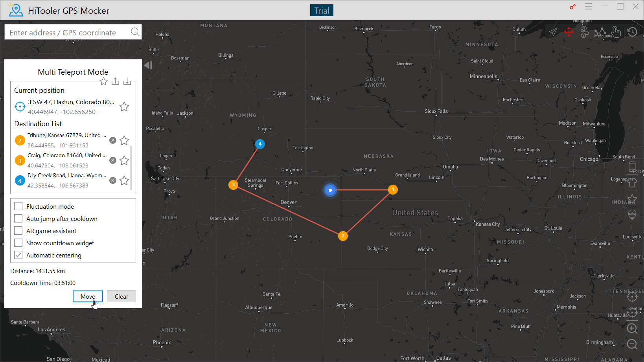Select the teleport mode paper-plane icon

(x=553, y=32)
